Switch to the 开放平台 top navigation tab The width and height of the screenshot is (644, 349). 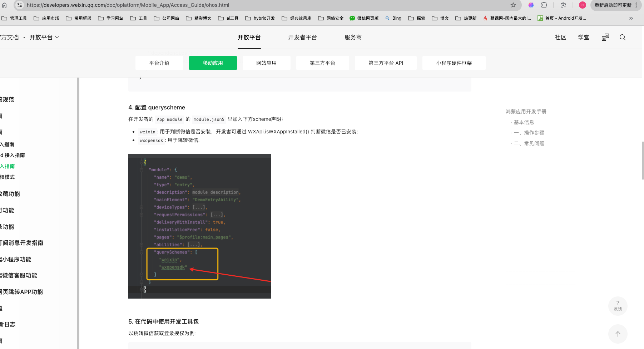pos(249,37)
